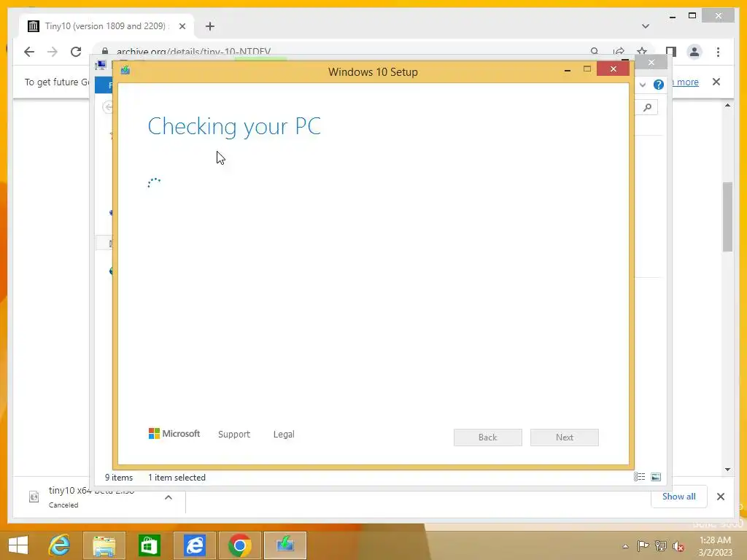Open Action Center flag icon
Viewport: 747px width, 560px height.
click(643, 546)
